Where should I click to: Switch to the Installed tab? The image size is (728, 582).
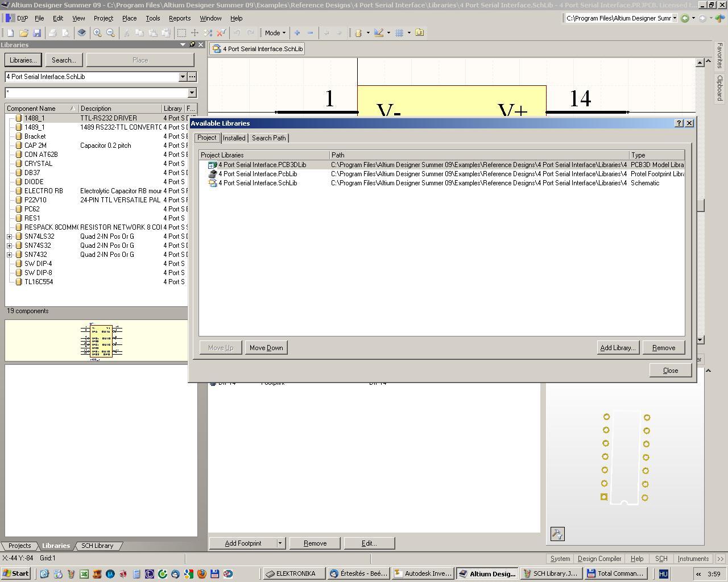(x=234, y=138)
